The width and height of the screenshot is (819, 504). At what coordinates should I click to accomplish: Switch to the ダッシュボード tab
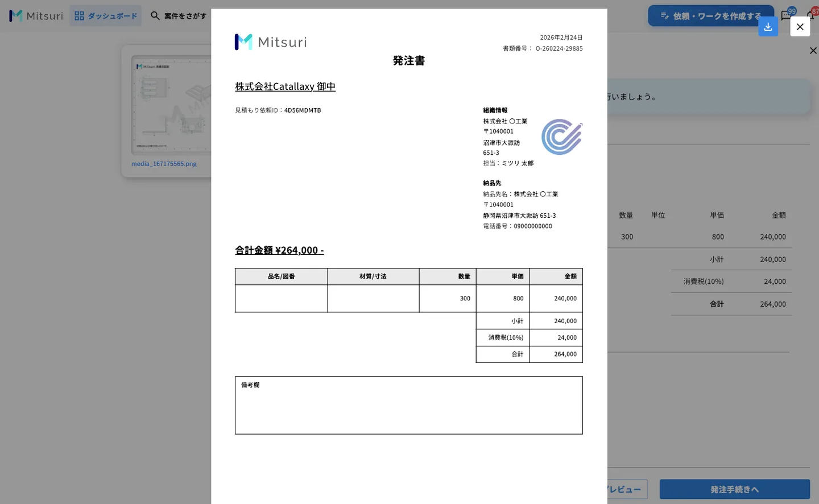pyautogui.click(x=106, y=16)
